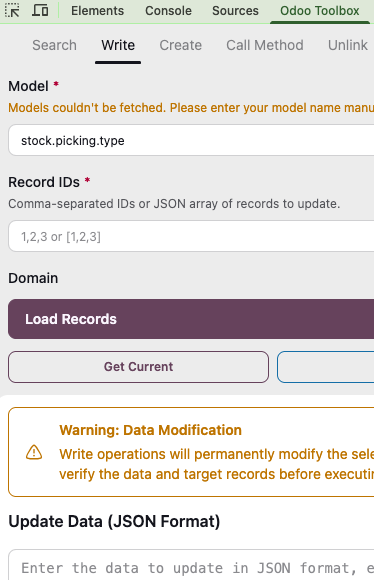Toggle the device toolbar icon
The image size is (374, 580).
click(x=40, y=10)
